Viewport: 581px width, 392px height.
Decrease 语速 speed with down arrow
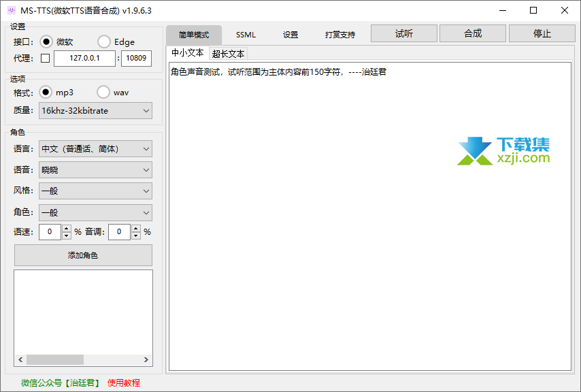click(66, 235)
